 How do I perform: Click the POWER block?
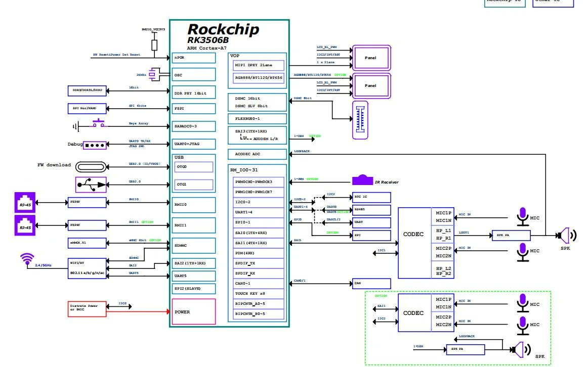(194, 312)
